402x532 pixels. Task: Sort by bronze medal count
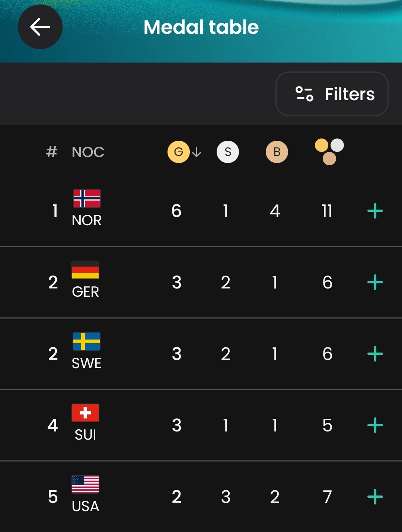pos(277,152)
